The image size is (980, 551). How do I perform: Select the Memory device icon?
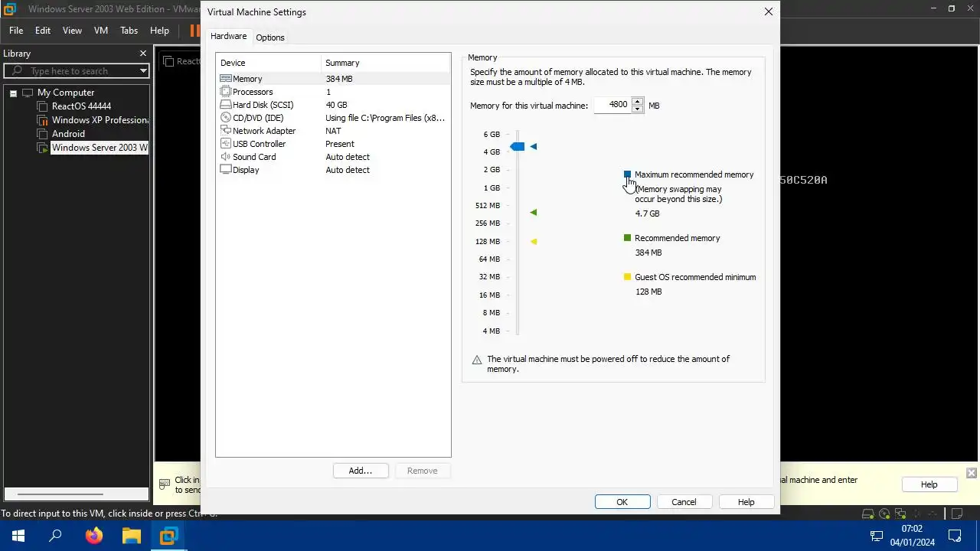point(226,79)
